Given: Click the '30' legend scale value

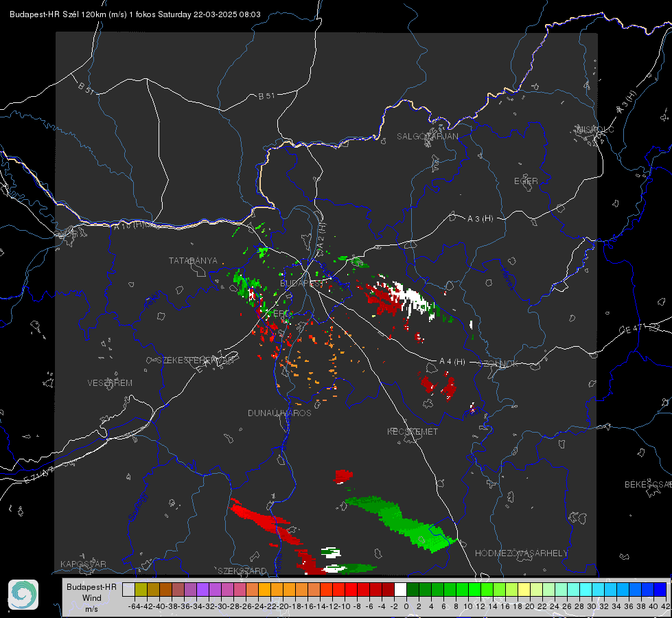Looking at the screenshot, I should (592, 606).
